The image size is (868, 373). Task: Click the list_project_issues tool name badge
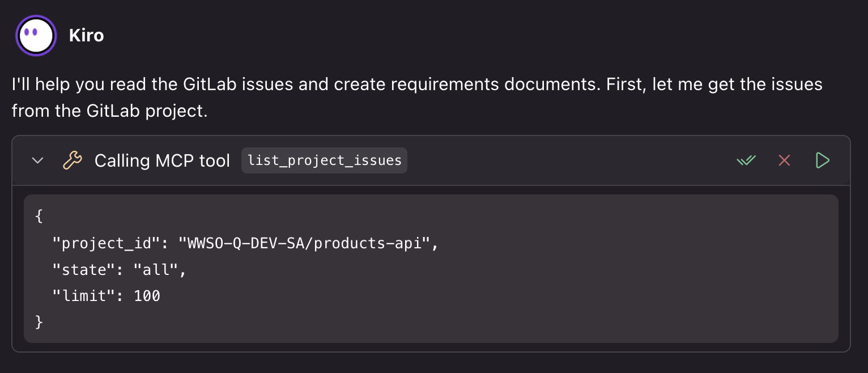[x=324, y=160]
